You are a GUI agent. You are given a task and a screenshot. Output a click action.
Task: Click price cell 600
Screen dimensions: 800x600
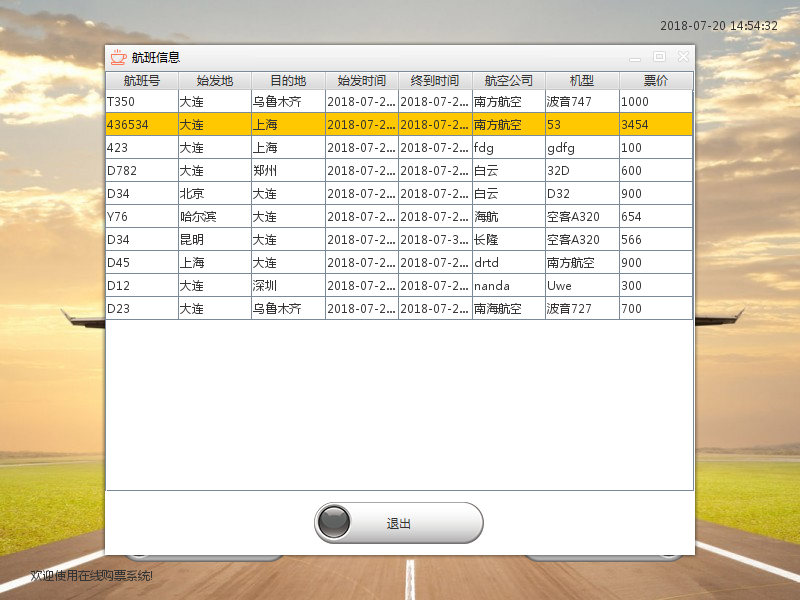click(656, 170)
